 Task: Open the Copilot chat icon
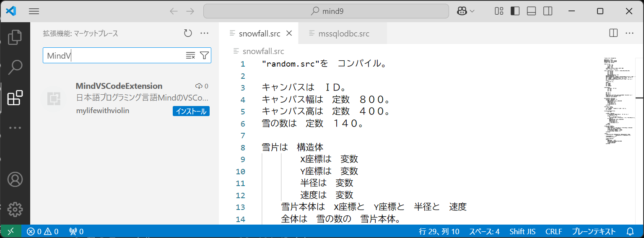coord(462,11)
